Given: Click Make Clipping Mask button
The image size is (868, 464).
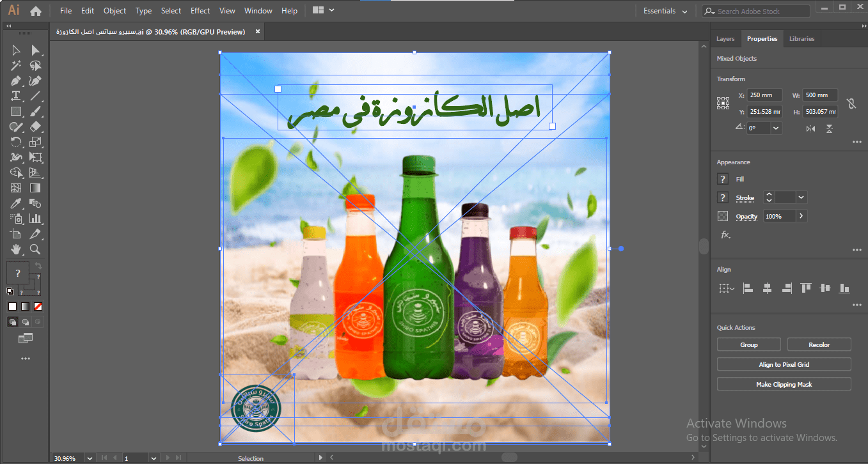Looking at the screenshot, I should pyautogui.click(x=784, y=384).
